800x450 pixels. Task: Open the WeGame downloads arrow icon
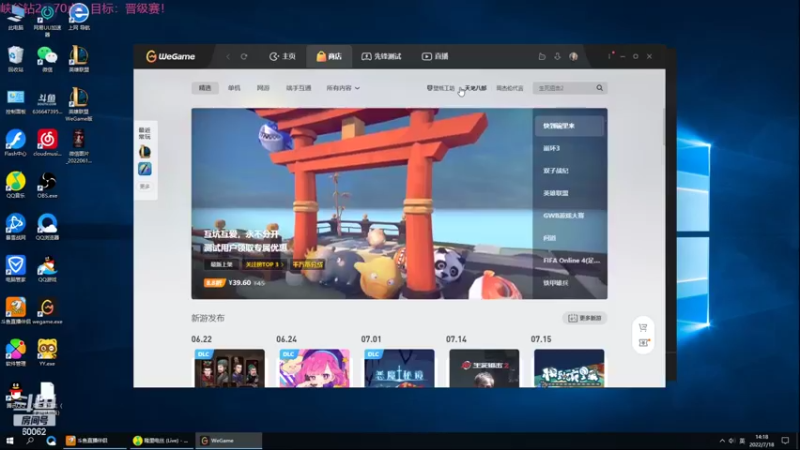(x=557, y=57)
